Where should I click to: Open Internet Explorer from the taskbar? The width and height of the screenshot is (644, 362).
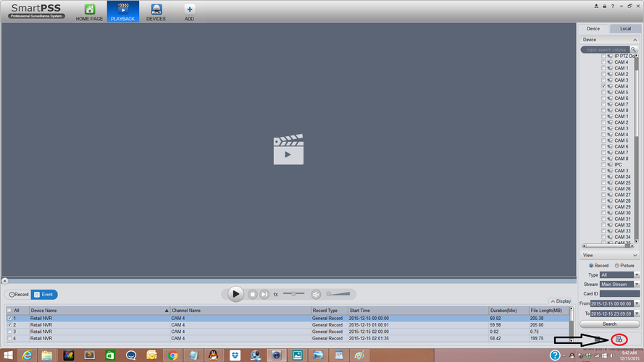point(28,355)
